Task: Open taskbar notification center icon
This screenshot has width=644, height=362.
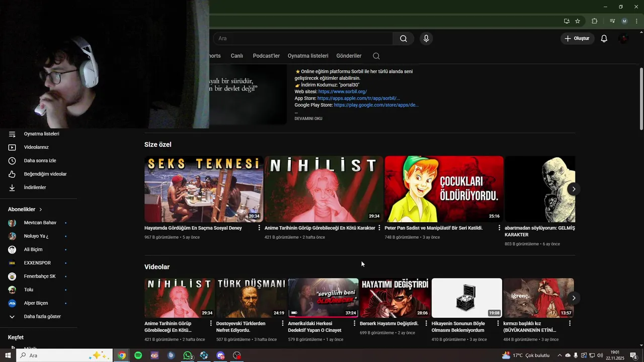Action: [x=634, y=355]
